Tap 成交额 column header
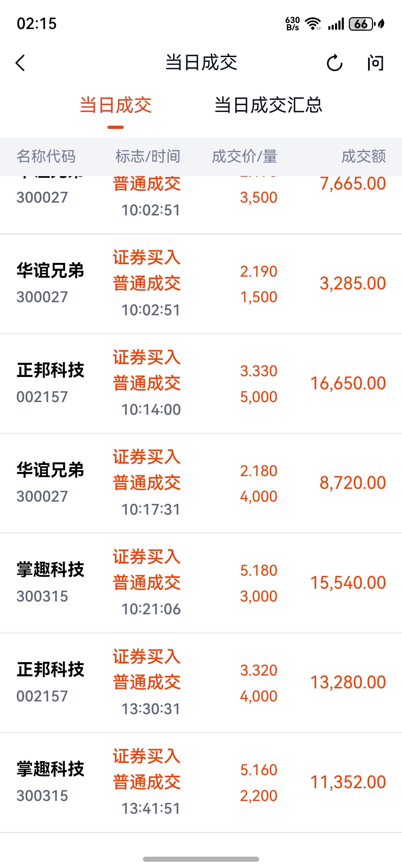 [363, 156]
